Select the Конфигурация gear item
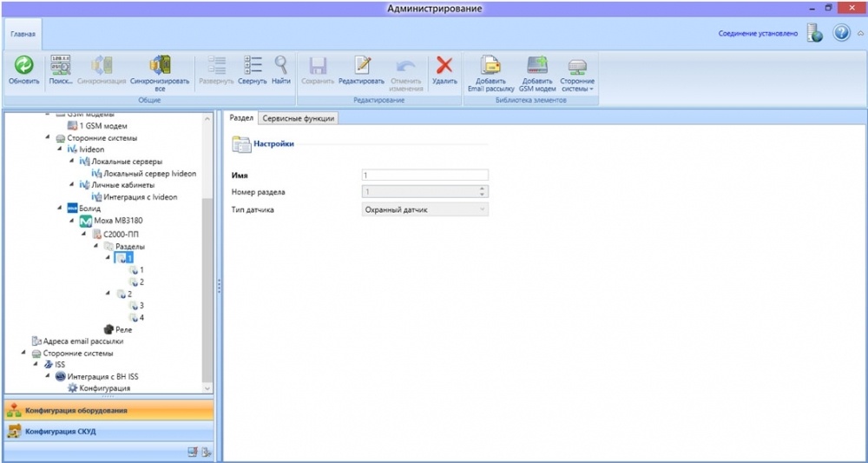This screenshot has width=868, height=463. pyautogui.click(x=99, y=388)
